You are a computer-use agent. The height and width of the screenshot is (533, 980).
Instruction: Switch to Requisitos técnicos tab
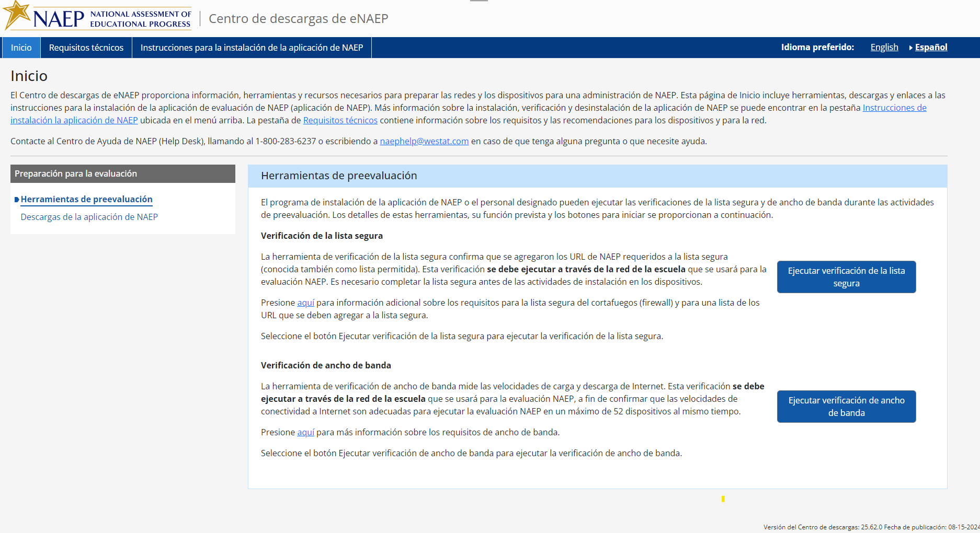coord(86,48)
